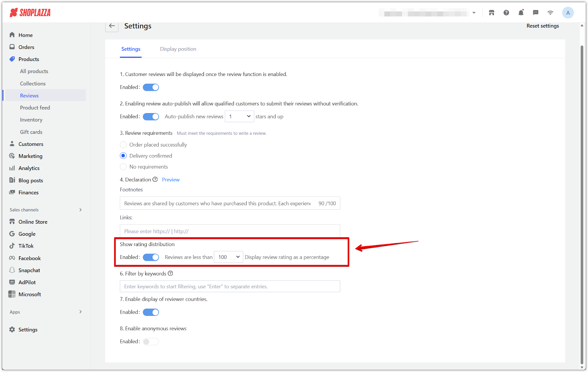Image resolution: width=588 pixels, height=372 pixels.
Task: Click Declaration help question mark icon
Action: tap(155, 180)
